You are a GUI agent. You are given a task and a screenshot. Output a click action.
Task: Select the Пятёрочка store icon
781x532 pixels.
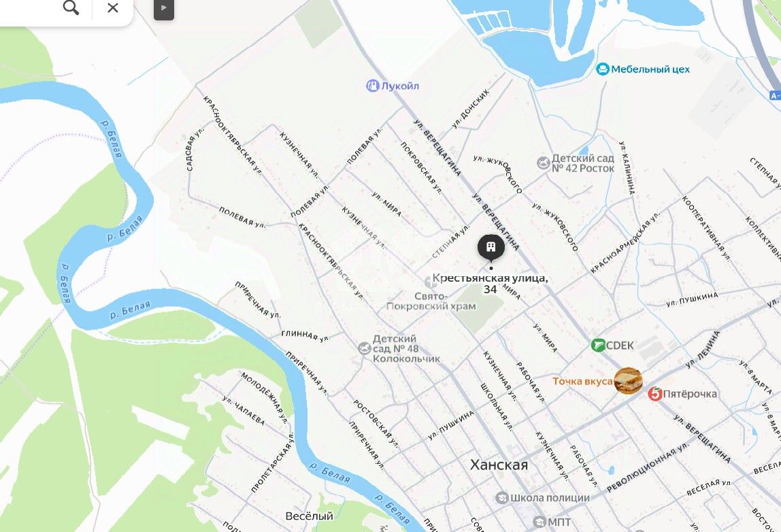coord(655,393)
